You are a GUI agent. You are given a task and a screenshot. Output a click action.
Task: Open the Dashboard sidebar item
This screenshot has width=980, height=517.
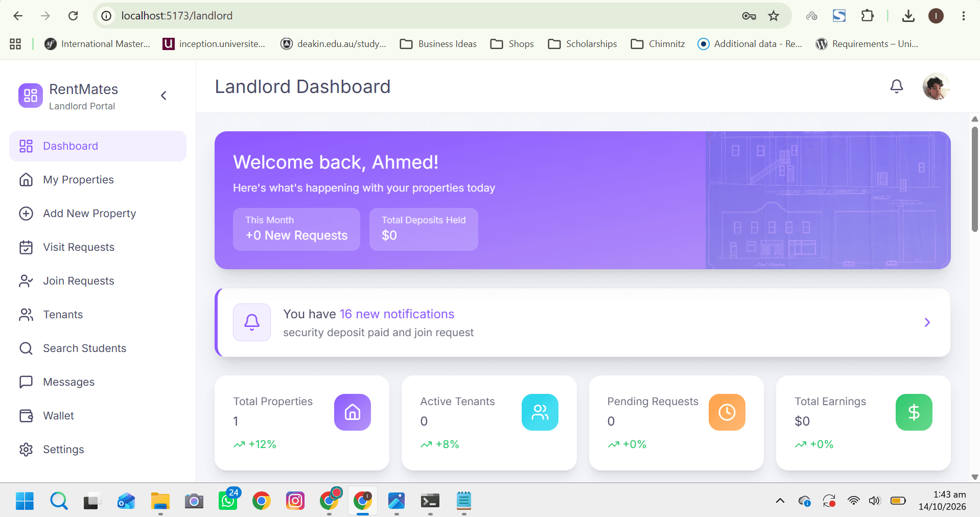pos(98,146)
